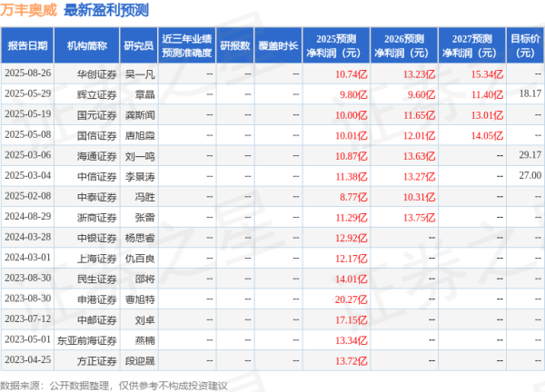
Task: Click the 9.80亿 profit value
Action: [353, 94]
